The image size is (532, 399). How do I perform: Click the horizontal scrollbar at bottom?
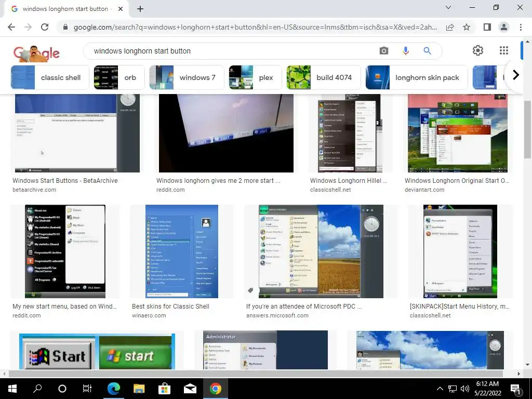pyautogui.click(x=255, y=374)
